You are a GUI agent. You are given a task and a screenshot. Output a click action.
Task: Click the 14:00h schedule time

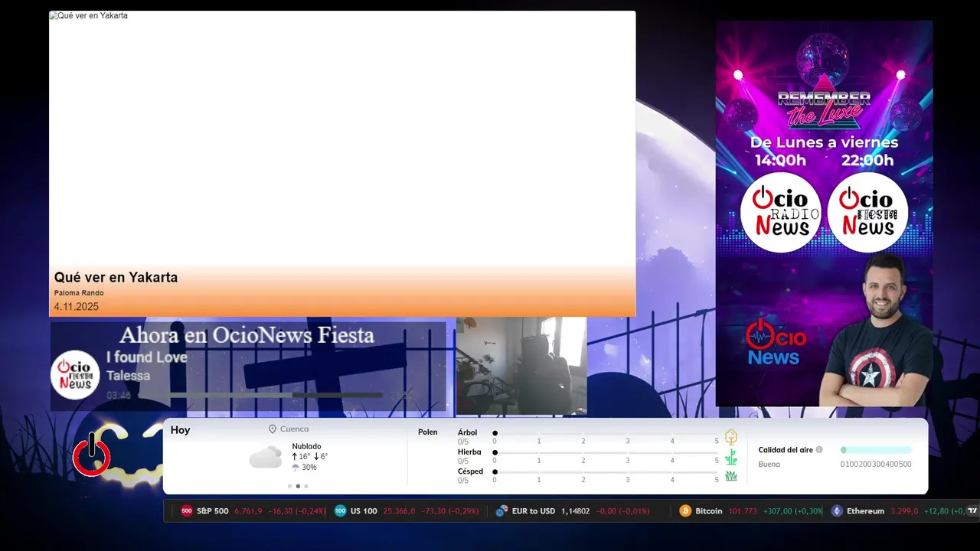(x=780, y=161)
